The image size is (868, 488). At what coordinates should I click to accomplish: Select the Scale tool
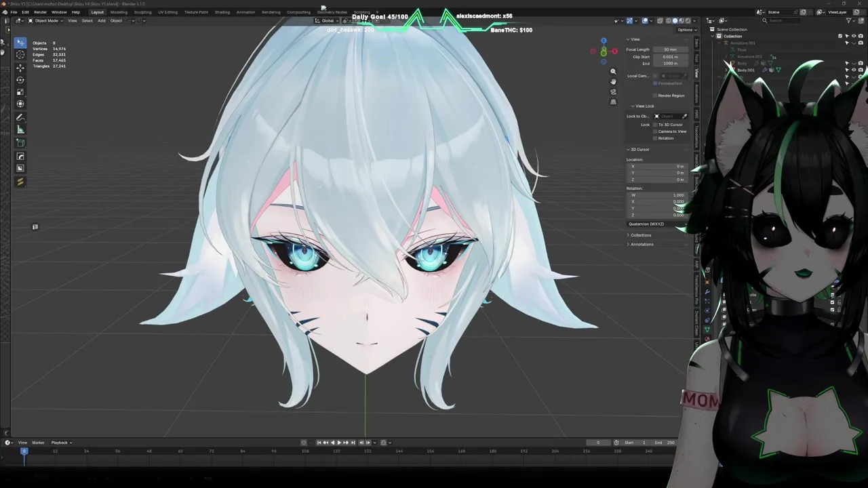click(x=20, y=91)
